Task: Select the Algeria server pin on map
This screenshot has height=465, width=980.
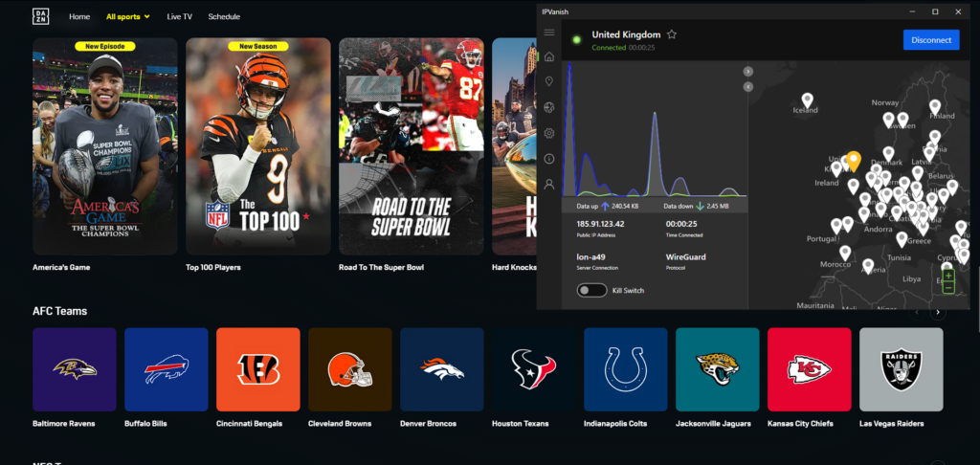Action: (867, 266)
